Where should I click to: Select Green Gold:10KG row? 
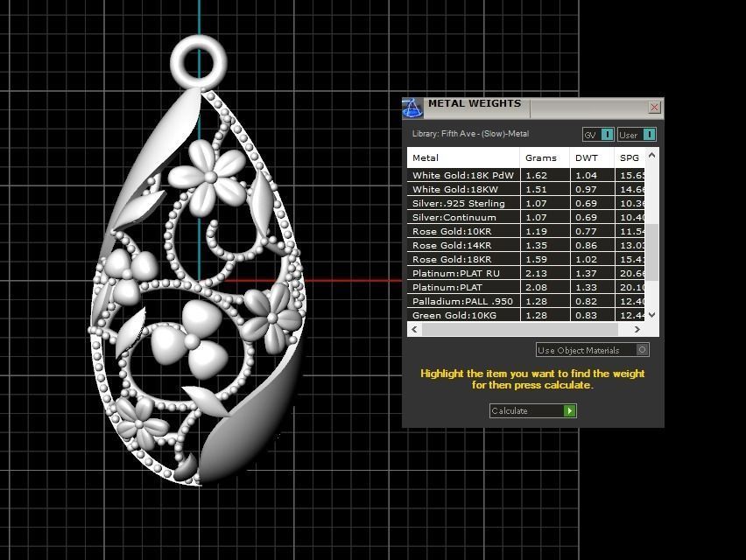coord(525,315)
